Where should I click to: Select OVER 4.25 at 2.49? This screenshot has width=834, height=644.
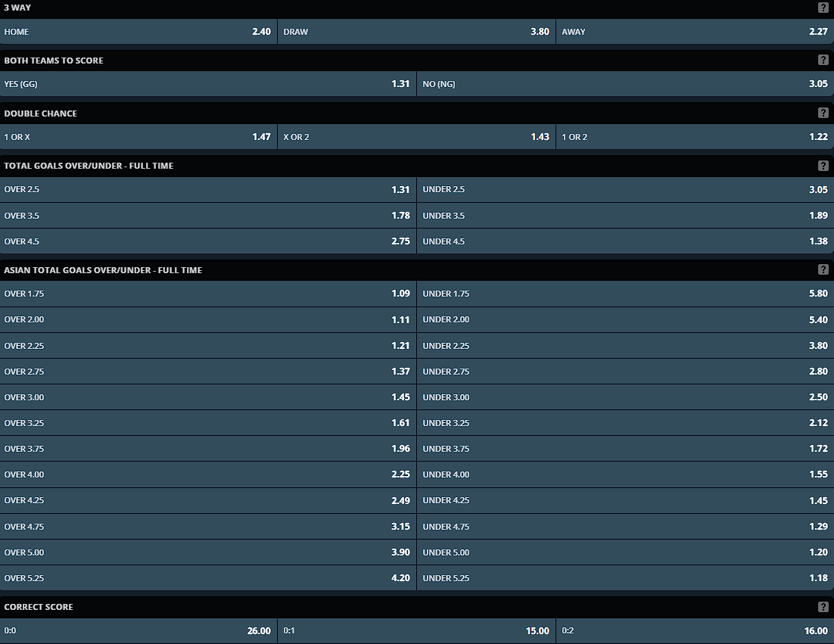pyautogui.click(x=208, y=500)
